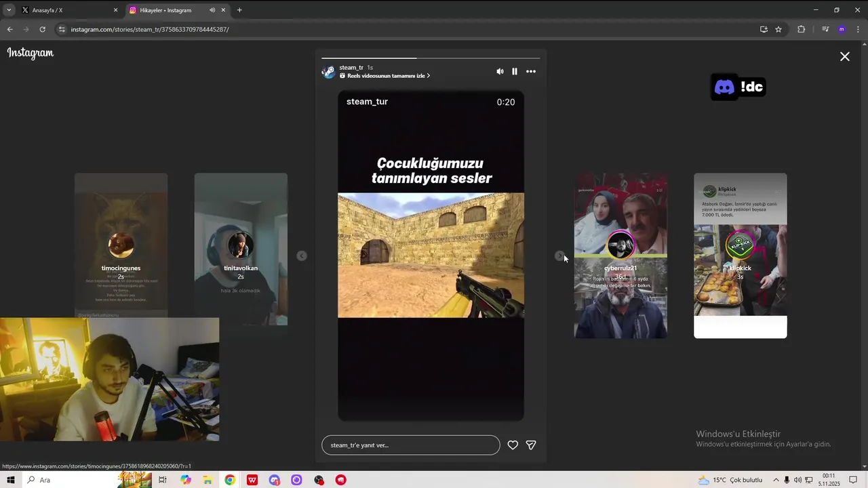Open the site information icon in the address bar

62,29
